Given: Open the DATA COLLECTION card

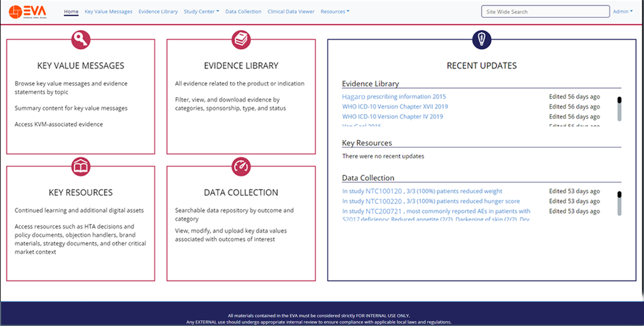Looking at the screenshot, I should click(x=241, y=224).
